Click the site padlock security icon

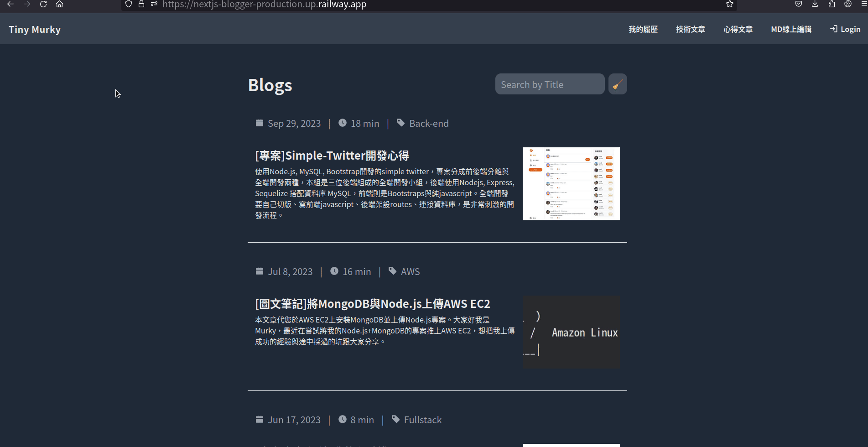(x=141, y=4)
